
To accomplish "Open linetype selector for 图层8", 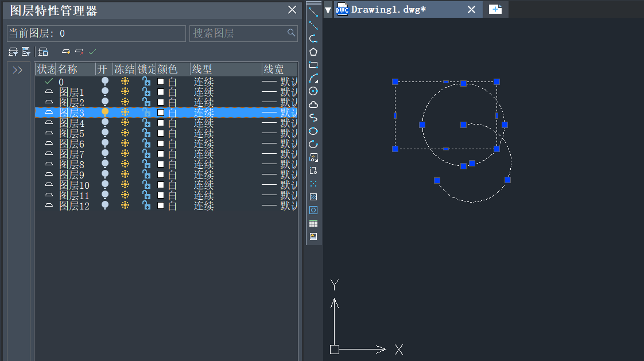I will click(204, 164).
